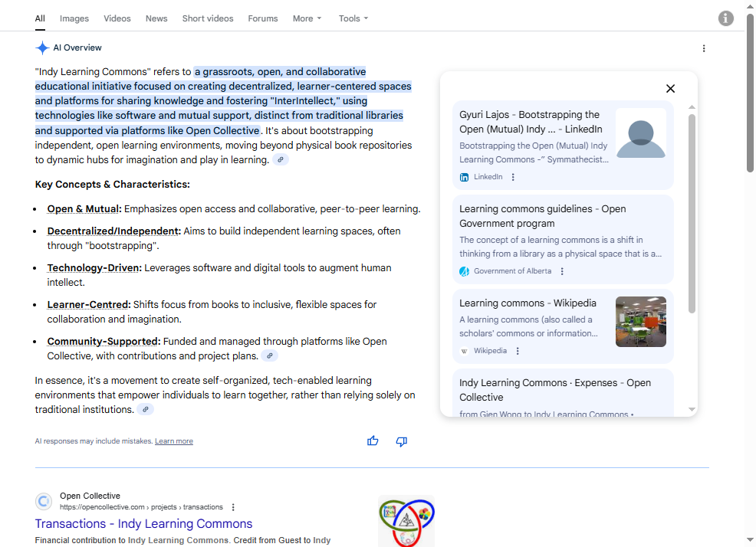Click the opencollective.com result URL text
Screen dimensions: 756x547
point(141,507)
